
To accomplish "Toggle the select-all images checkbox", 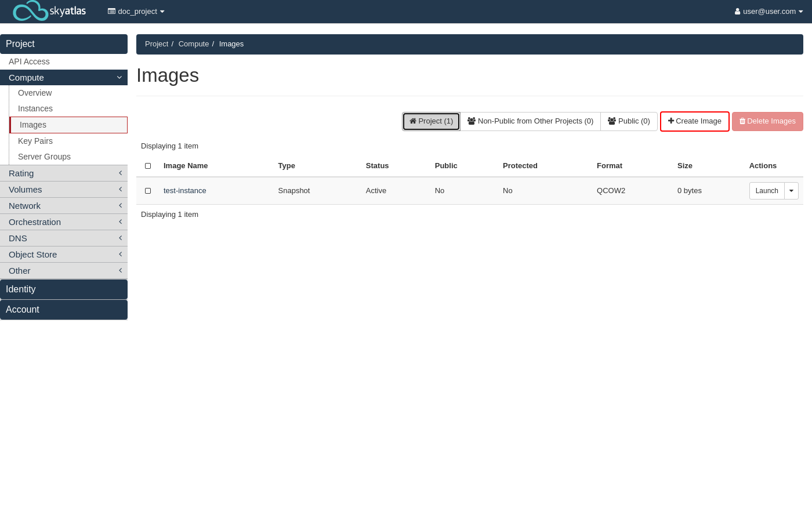I will [148, 166].
